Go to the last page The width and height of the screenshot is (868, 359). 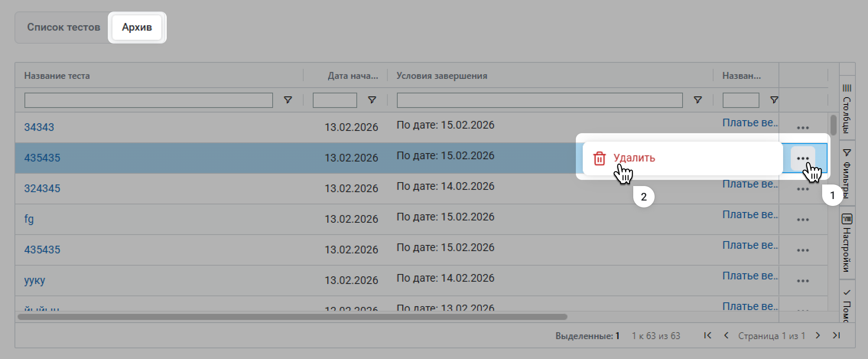pyautogui.click(x=836, y=336)
